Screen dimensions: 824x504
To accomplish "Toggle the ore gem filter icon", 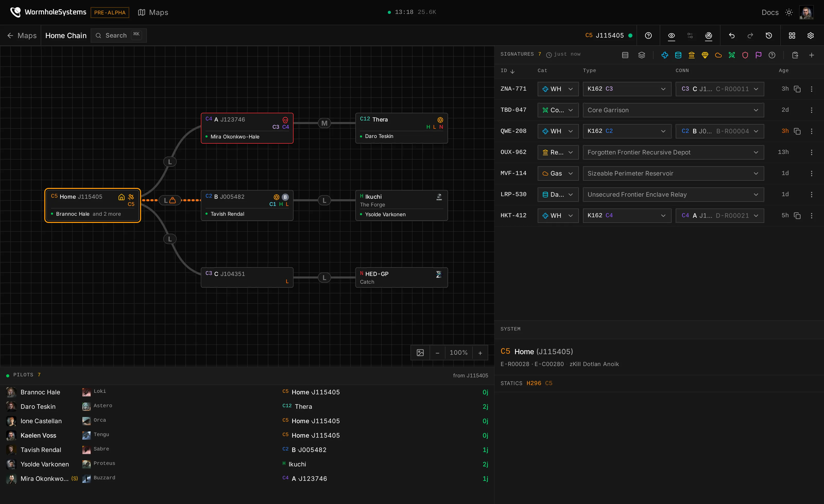I will click(x=705, y=55).
